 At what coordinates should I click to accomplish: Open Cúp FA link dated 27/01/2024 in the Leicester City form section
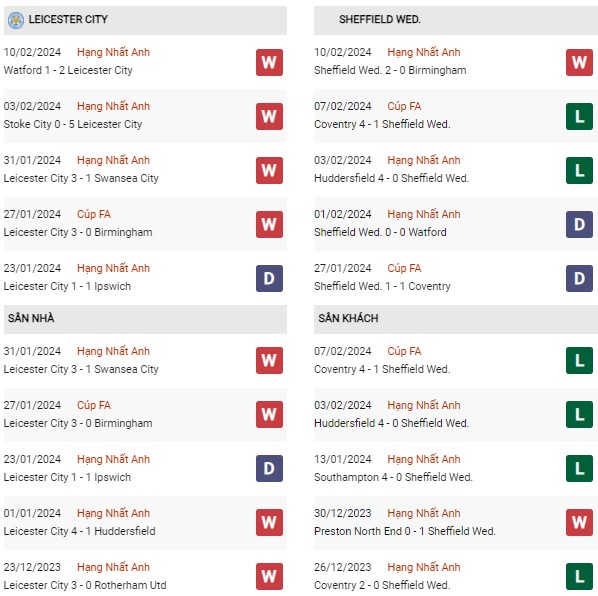click(x=94, y=214)
